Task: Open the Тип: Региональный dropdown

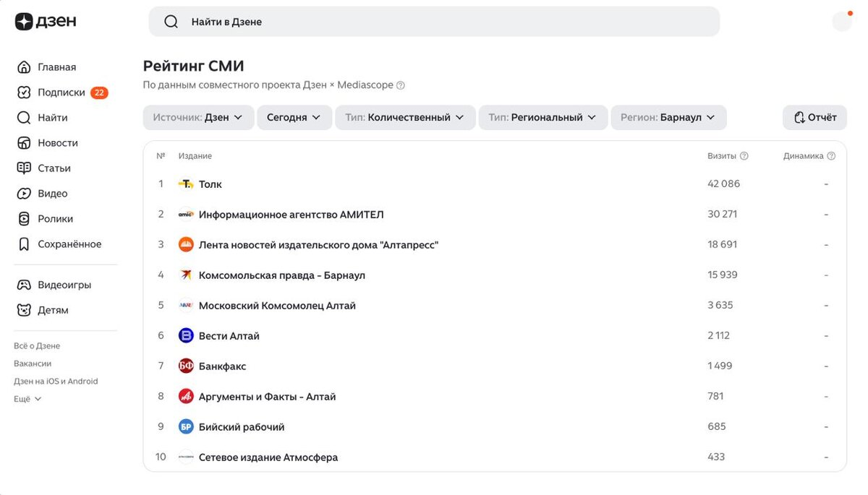Action: 543,117
